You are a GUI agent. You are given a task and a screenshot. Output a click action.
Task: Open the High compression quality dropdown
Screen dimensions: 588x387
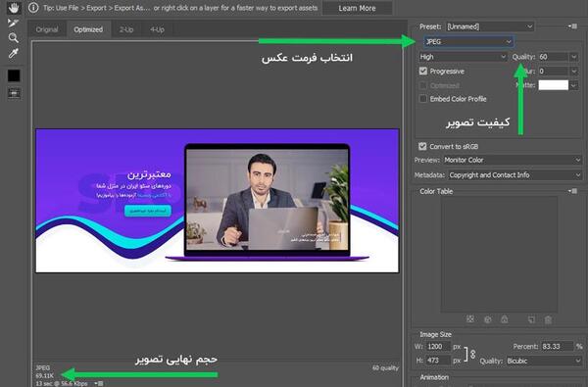tap(463, 57)
